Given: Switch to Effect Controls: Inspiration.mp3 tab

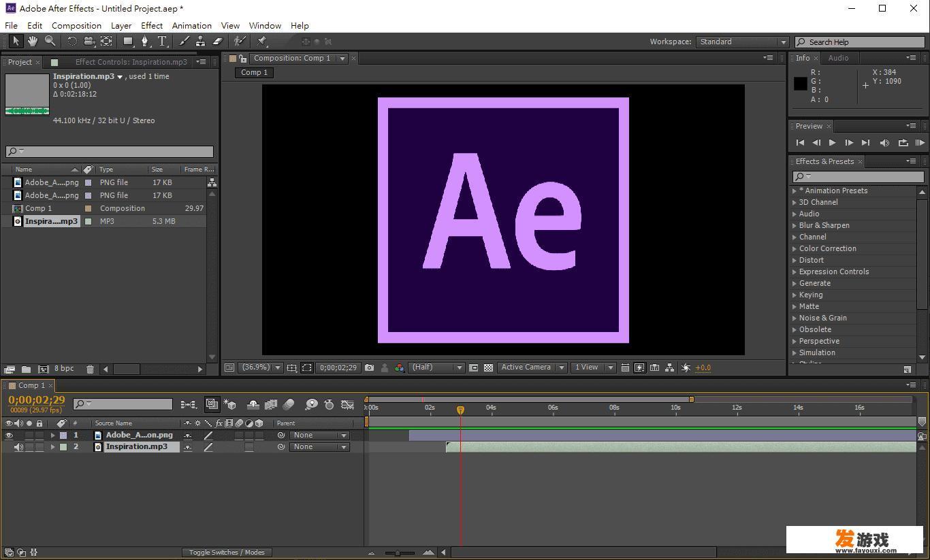Looking at the screenshot, I should tap(131, 62).
